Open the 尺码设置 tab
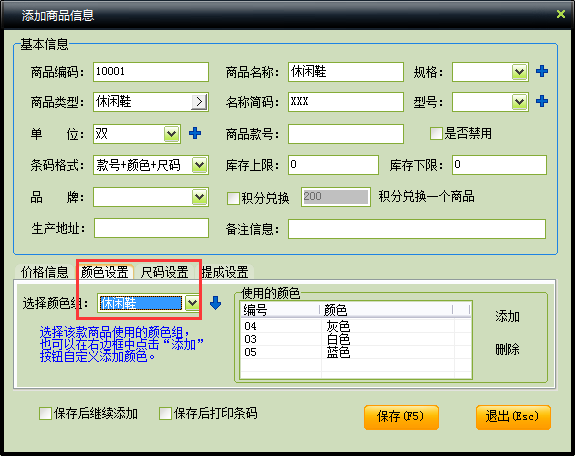This screenshot has height=456, width=575. [x=164, y=272]
